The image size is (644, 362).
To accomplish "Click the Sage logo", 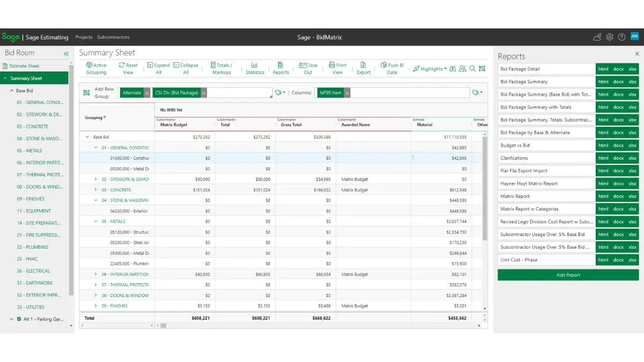I will (x=11, y=37).
